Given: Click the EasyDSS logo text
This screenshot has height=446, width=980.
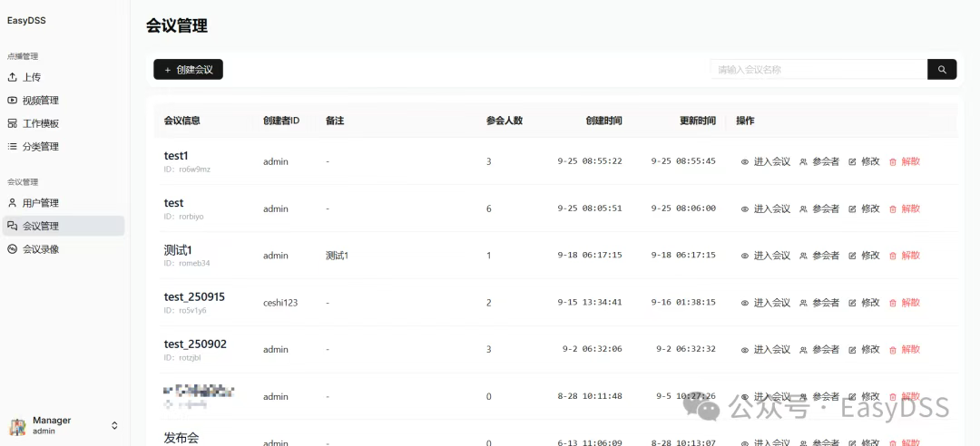Looking at the screenshot, I should click(26, 21).
